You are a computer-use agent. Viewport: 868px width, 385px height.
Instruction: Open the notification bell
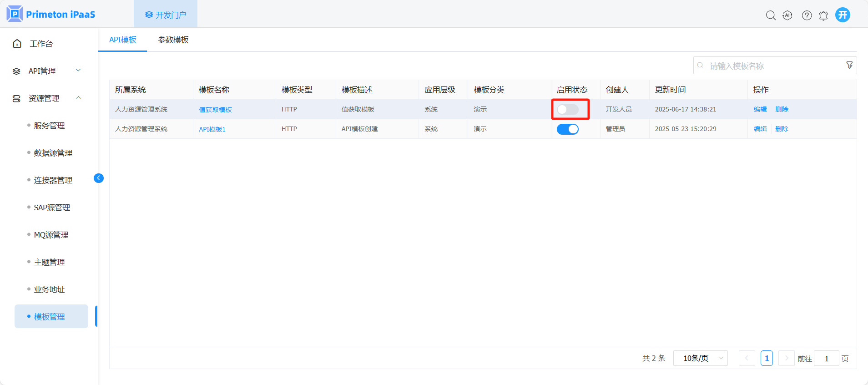point(823,16)
